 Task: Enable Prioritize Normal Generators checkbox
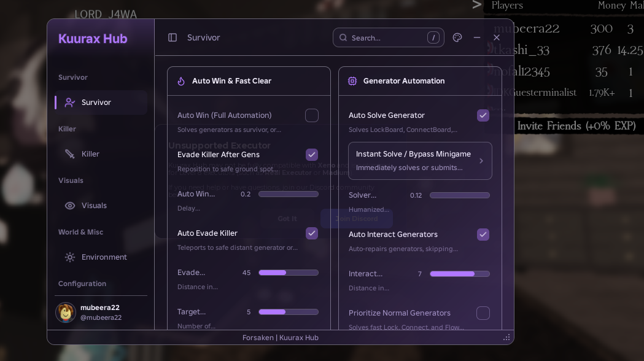point(483,313)
